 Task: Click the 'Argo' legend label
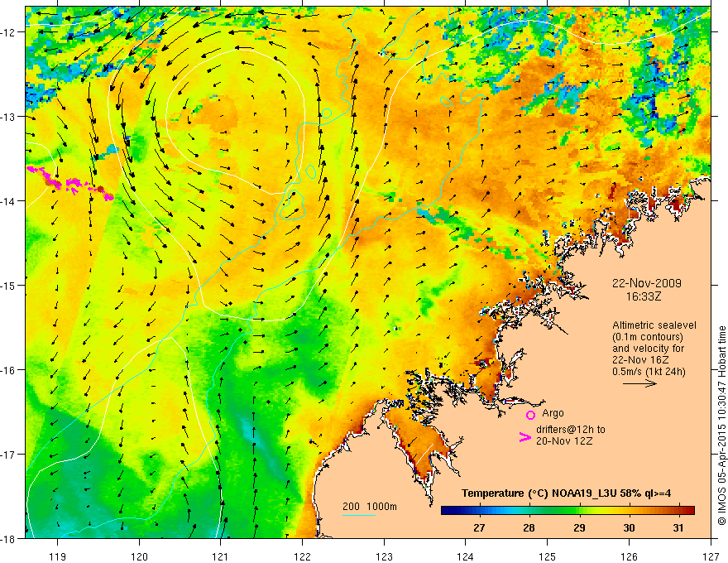[x=553, y=413]
